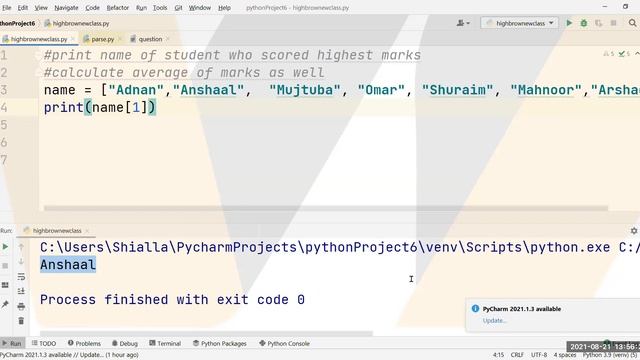
Task: Open the Run menu
Action: click(x=141, y=7)
